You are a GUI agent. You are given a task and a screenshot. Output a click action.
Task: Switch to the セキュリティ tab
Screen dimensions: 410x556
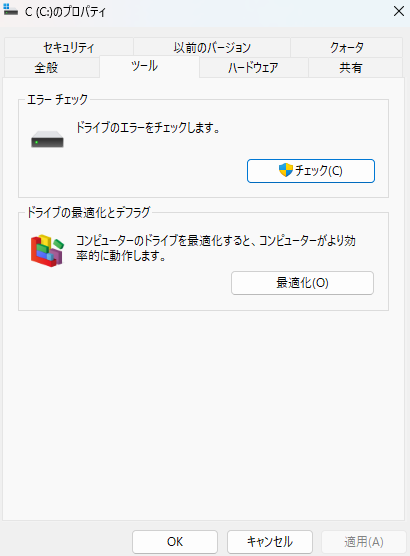[69, 47]
